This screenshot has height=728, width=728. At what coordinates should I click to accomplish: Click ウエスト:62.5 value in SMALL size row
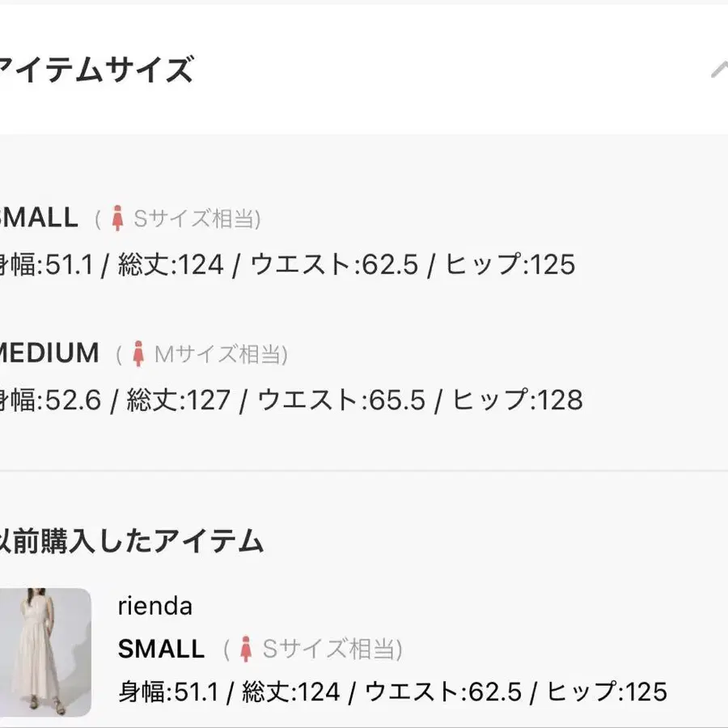(334, 265)
